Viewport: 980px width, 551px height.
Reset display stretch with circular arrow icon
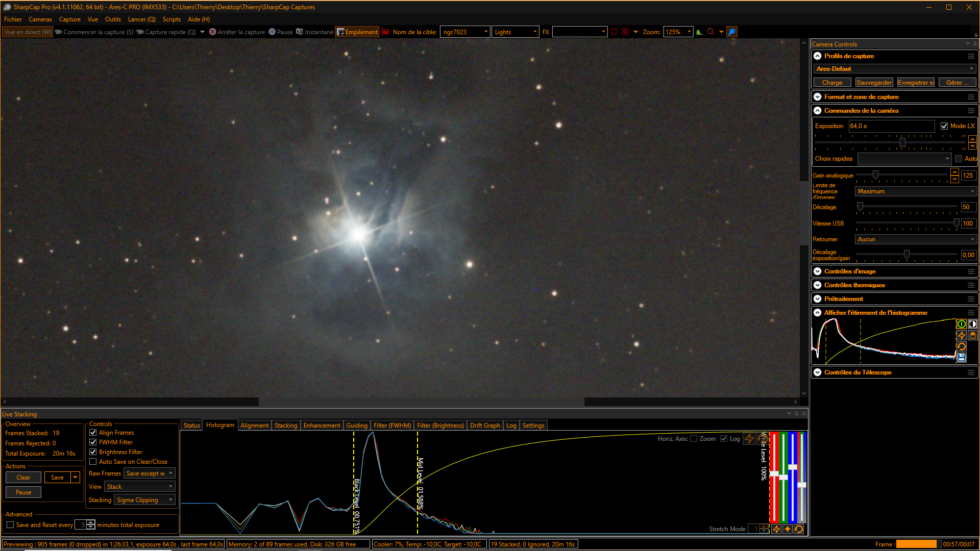(x=961, y=346)
